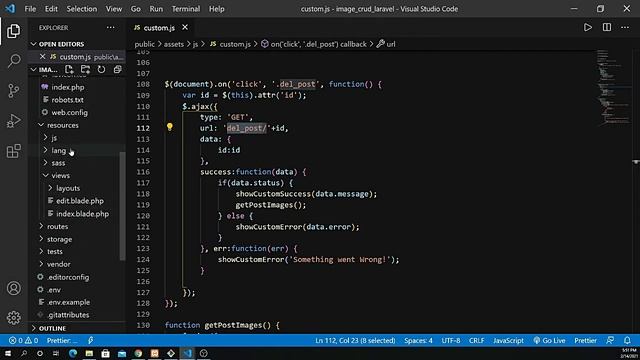The height and width of the screenshot is (360, 640).
Task: Click the code minimap overview
Action: [614, 88]
